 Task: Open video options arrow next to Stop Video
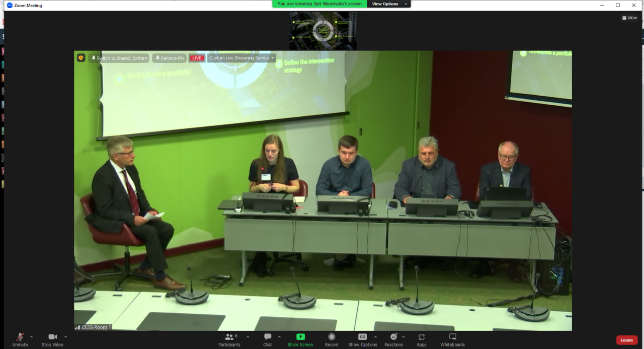coord(65,337)
